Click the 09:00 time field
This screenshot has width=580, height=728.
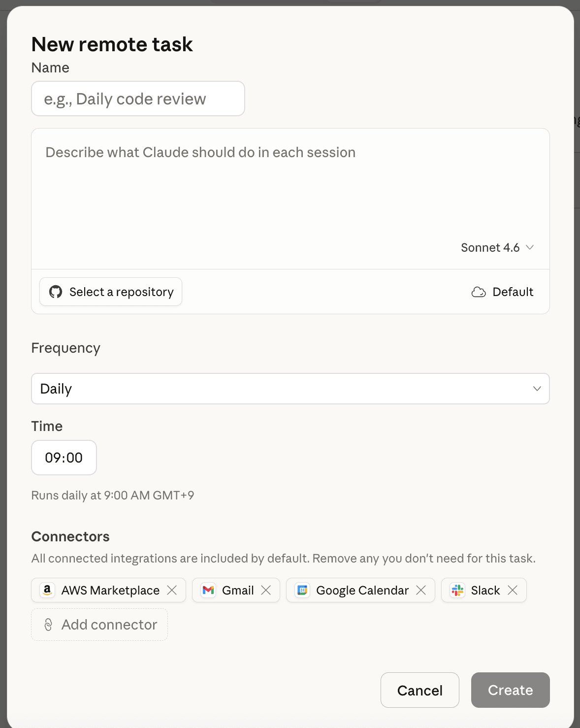pos(64,458)
